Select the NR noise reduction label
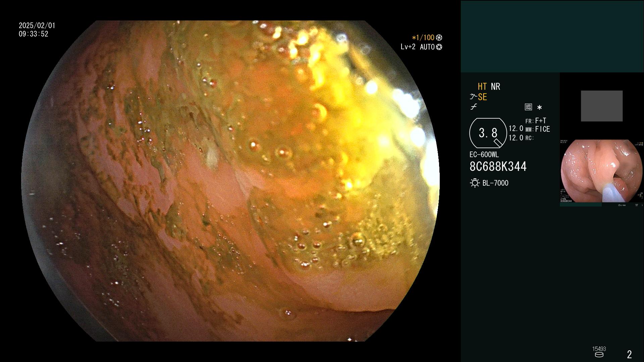Screen dimensions: 644x362 pyautogui.click(x=495, y=86)
